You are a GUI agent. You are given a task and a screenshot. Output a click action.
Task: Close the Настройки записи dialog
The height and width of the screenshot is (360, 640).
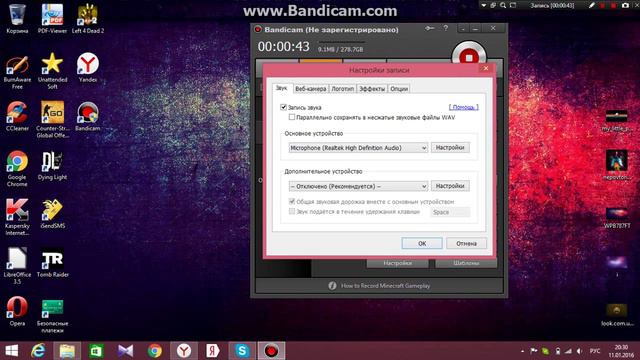[x=486, y=68]
